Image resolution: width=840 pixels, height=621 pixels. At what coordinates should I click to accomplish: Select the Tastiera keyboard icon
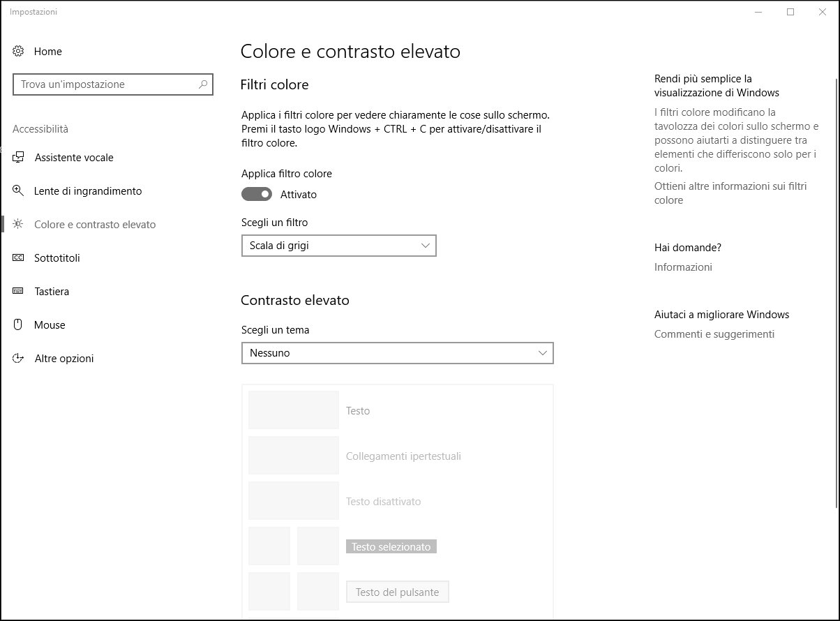[19, 292]
